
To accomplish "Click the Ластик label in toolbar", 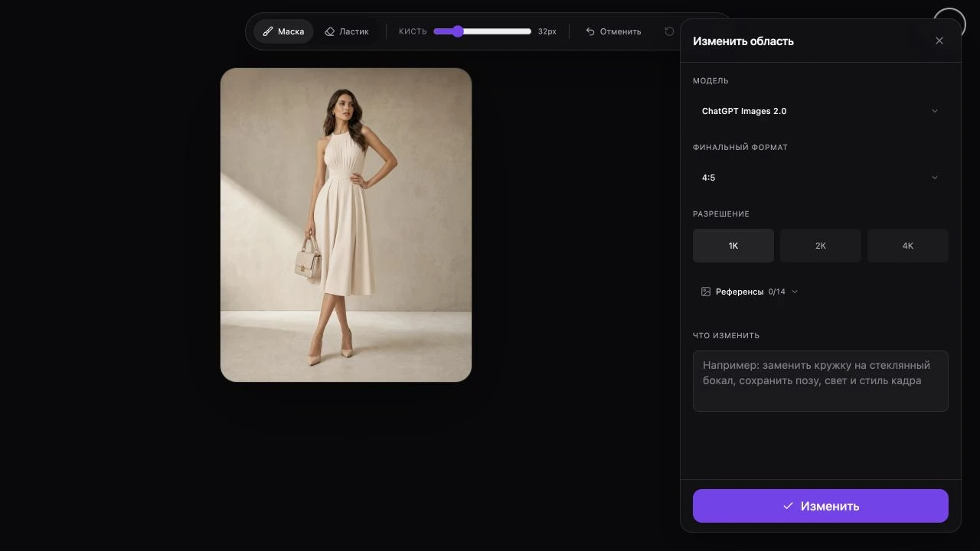I will (354, 31).
